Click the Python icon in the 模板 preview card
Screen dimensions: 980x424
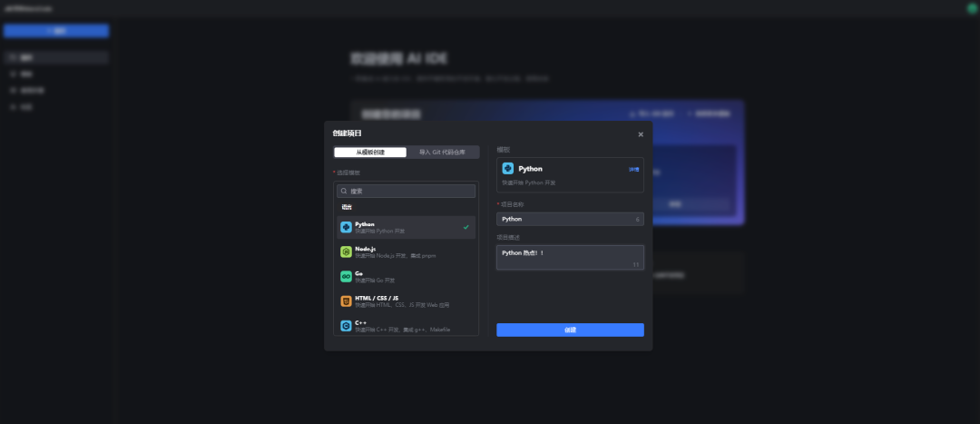point(507,168)
